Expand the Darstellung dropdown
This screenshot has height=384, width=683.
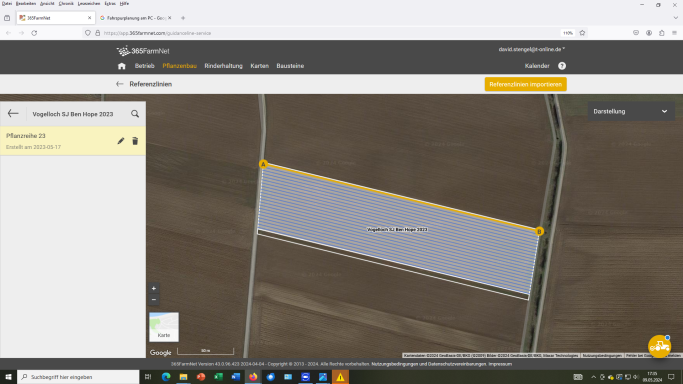pos(631,111)
